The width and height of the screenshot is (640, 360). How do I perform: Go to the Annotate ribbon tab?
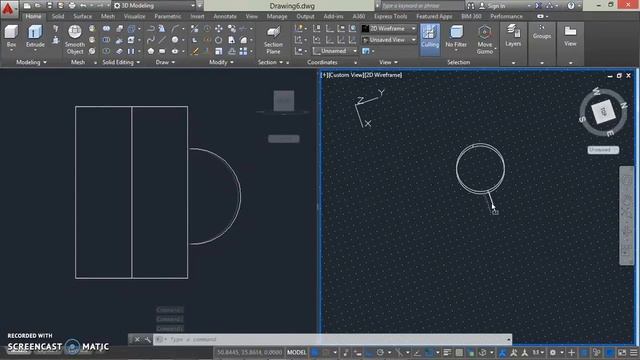(225, 16)
